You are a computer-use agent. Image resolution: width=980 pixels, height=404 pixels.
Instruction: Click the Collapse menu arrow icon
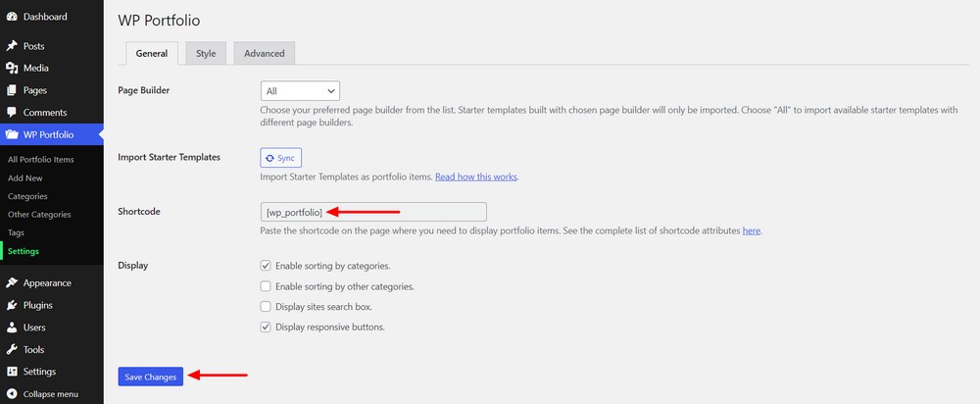pyautogui.click(x=11, y=394)
